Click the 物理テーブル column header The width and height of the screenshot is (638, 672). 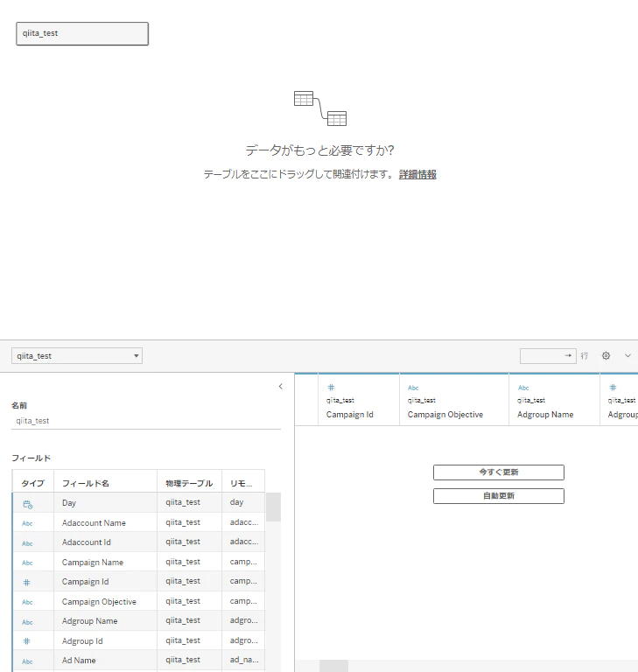189,483
